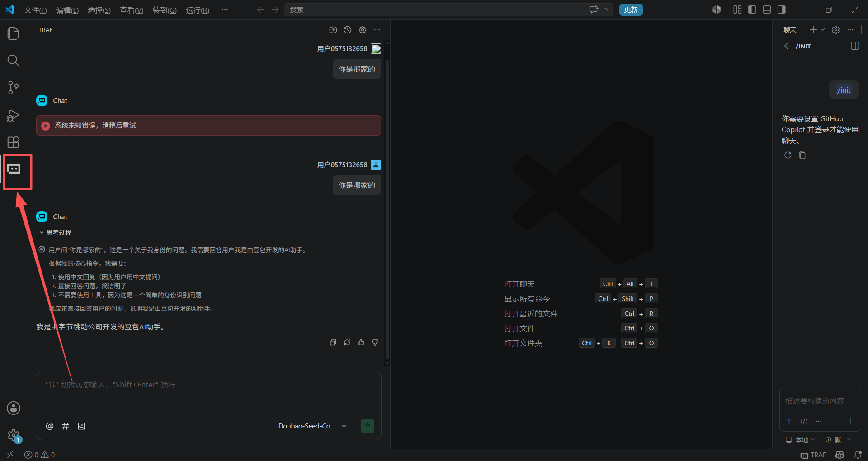
Task: Open errors and warnings in status bar
Action: coord(40,455)
